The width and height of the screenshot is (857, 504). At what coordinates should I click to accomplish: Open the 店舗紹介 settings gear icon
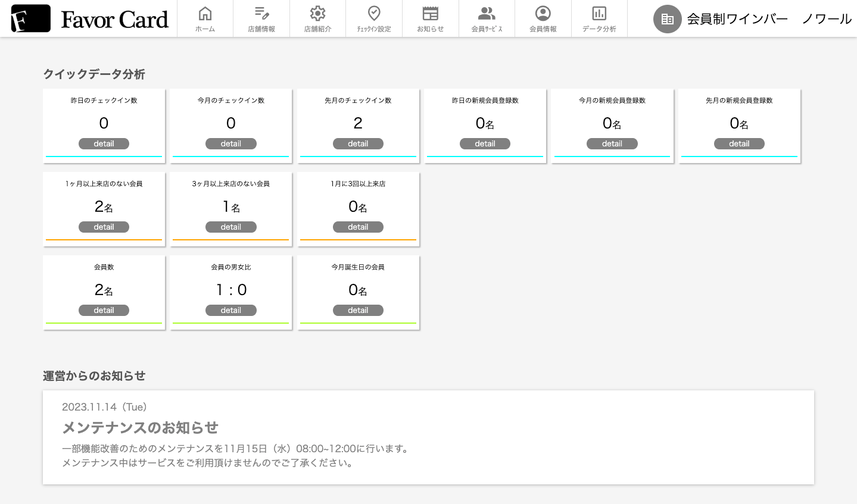pos(317,13)
